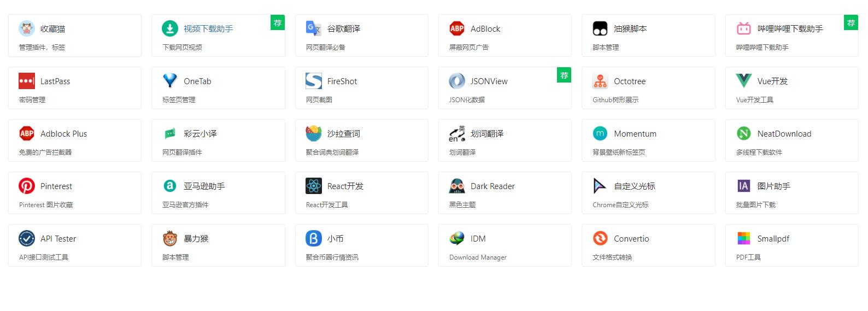
Task: Click the 油猴脚本 Tampermonkey icon
Action: pos(600,28)
